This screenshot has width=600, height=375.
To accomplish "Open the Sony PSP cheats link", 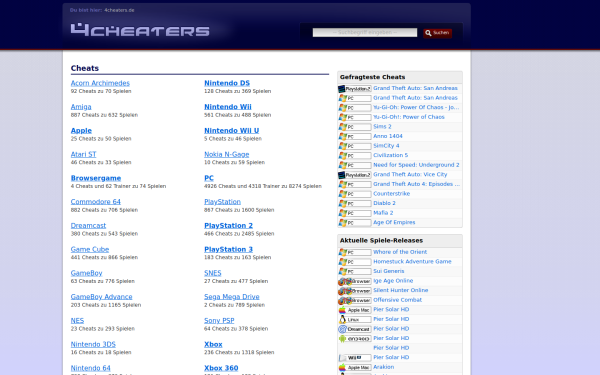I will (219, 320).
